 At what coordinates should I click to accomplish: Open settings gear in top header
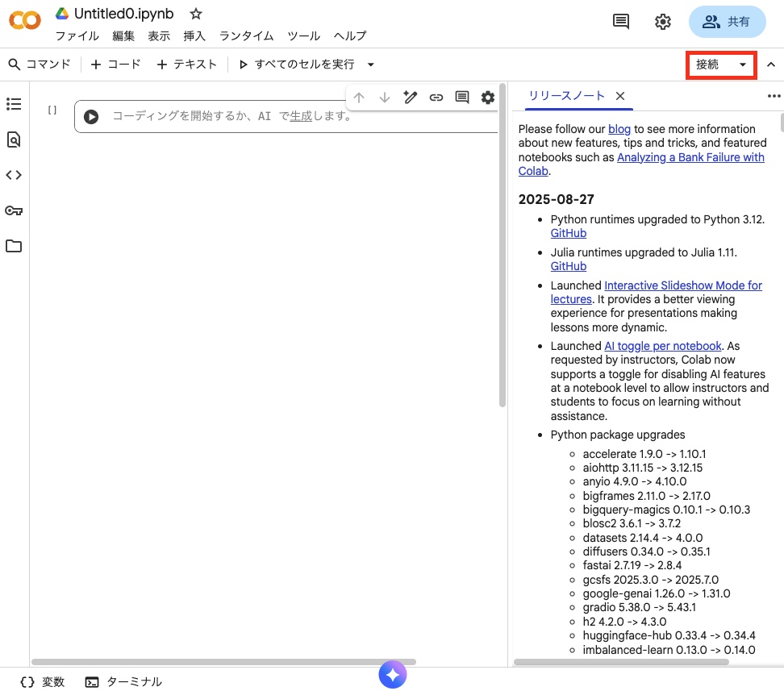point(663,22)
